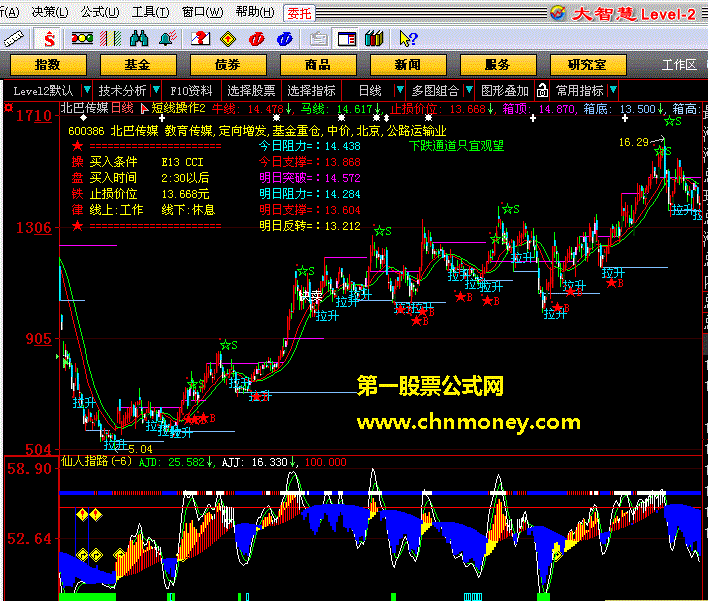Click the 基金 yellow button
Viewport: 708px width, 601px height.
pyautogui.click(x=138, y=65)
